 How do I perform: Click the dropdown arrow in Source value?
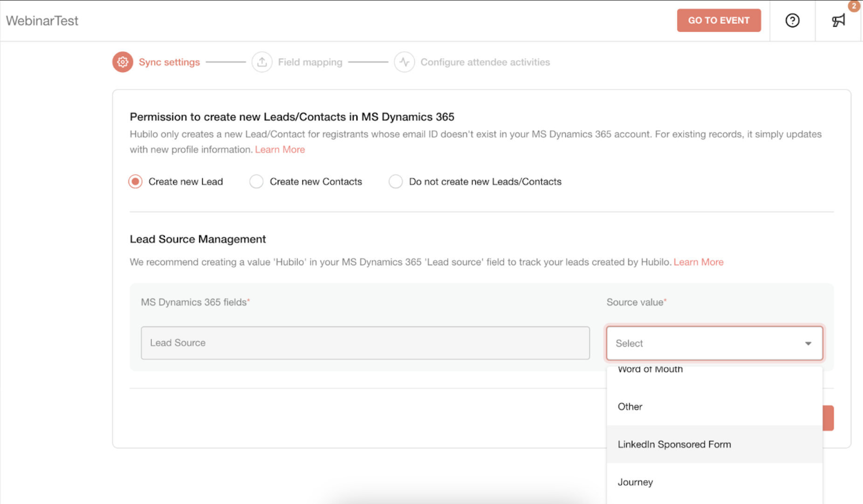click(x=808, y=343)
